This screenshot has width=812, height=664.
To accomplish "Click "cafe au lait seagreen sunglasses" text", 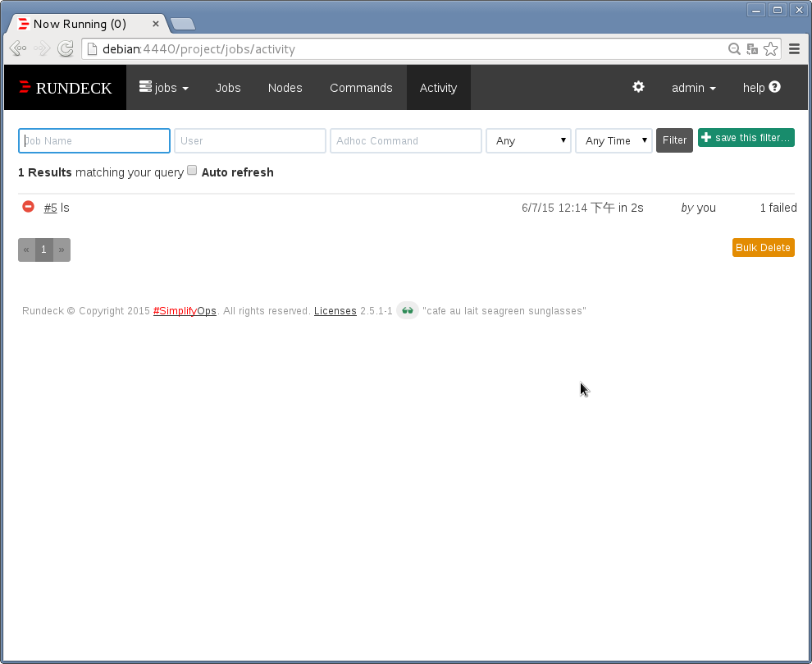I will 504,310.
